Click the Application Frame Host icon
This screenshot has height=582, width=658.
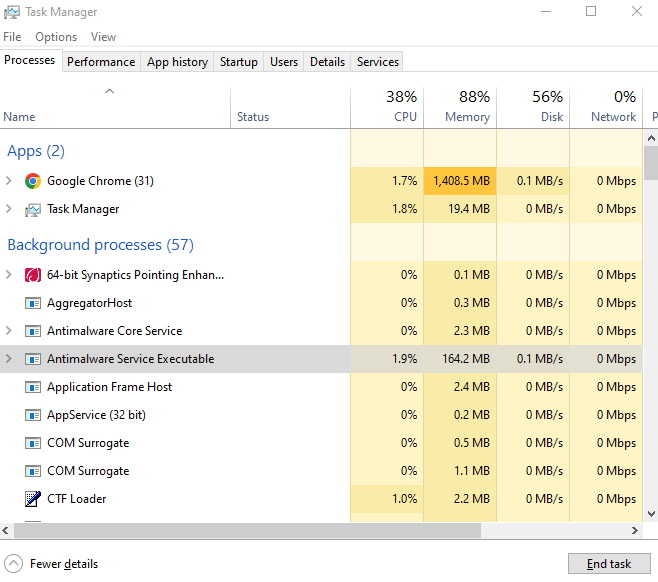pyautogui.click(x=33, y=387)
